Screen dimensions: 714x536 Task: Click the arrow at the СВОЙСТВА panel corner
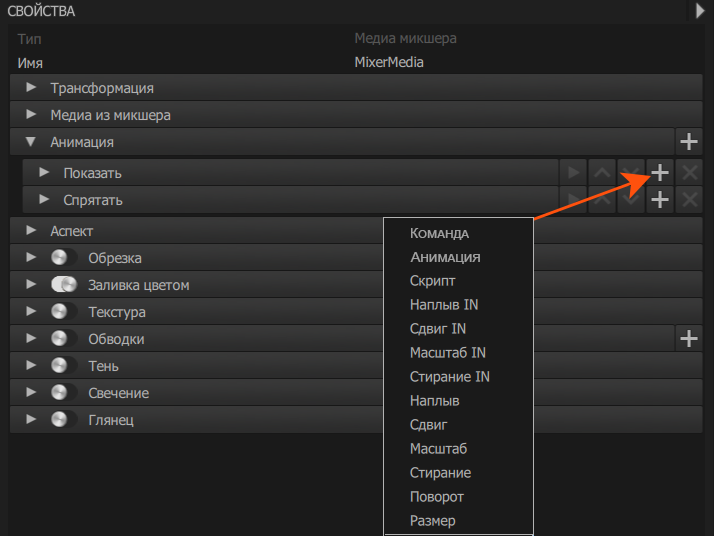[702, 10]
